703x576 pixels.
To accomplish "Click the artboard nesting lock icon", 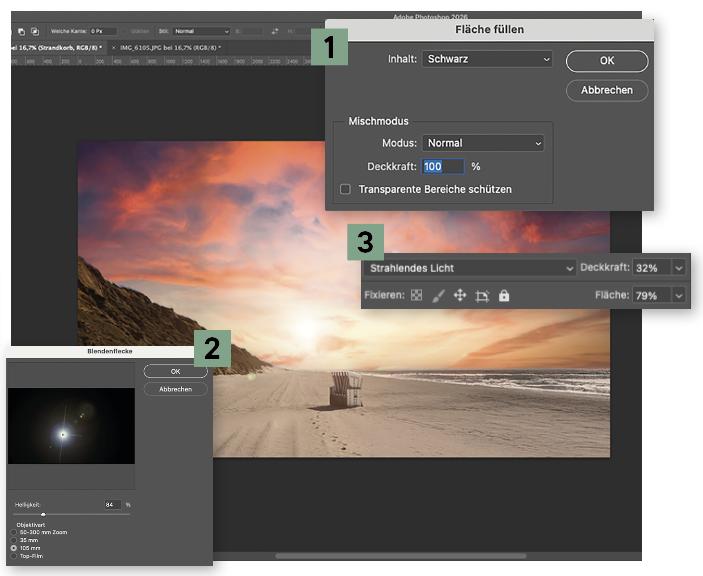I will 482,296.
